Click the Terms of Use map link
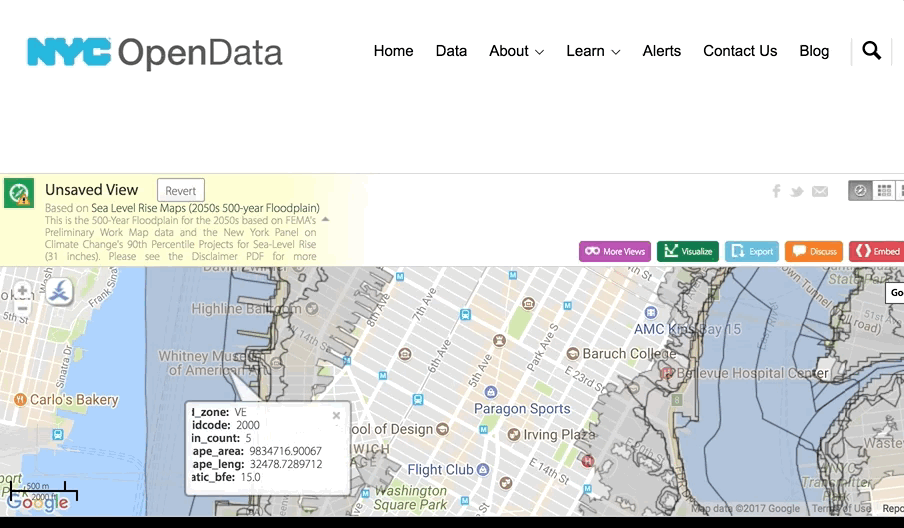This screenshot has width=904, height=528. coord(841,508)
